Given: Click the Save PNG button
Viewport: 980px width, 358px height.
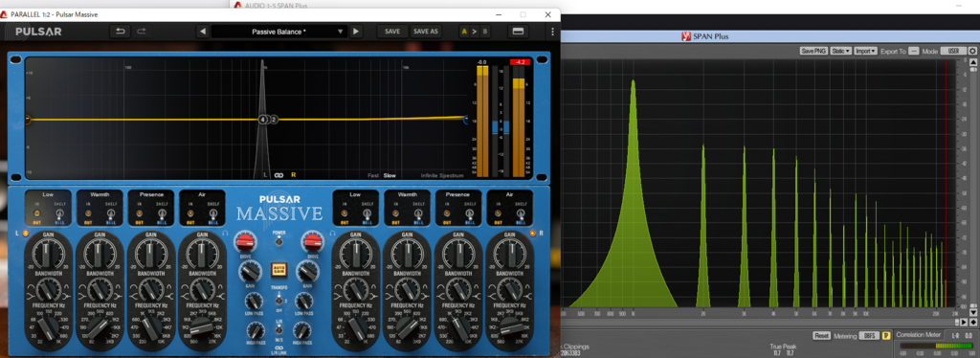Looking at the screenshot, I should tap(813, 52).
